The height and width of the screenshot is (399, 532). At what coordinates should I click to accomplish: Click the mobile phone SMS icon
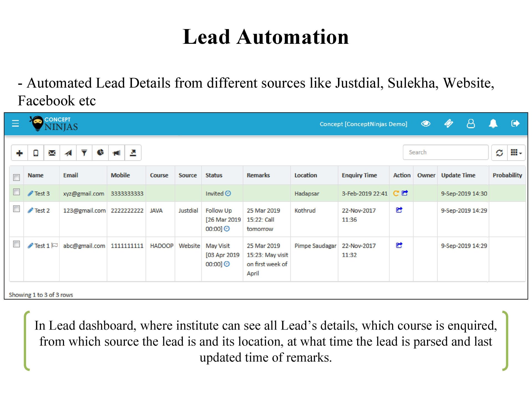(36, 153)
